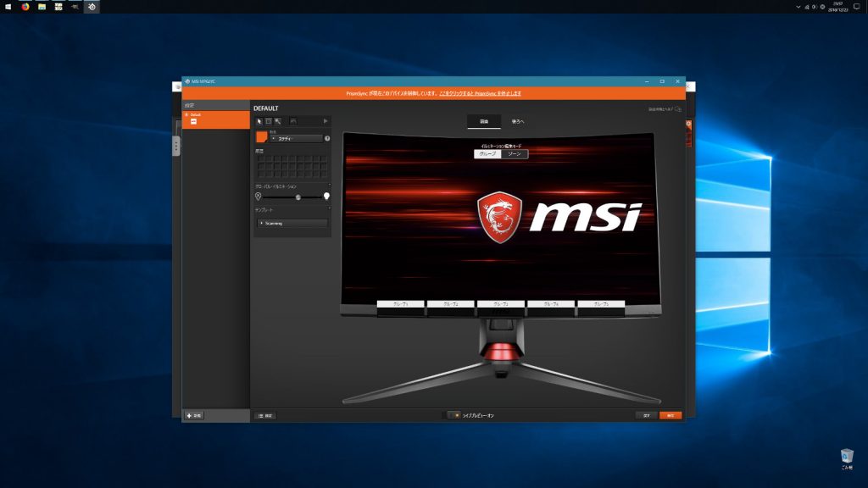This screenshot has height=488, width=868.
Task: Undo the last lighting change
Action: (293, 121)
